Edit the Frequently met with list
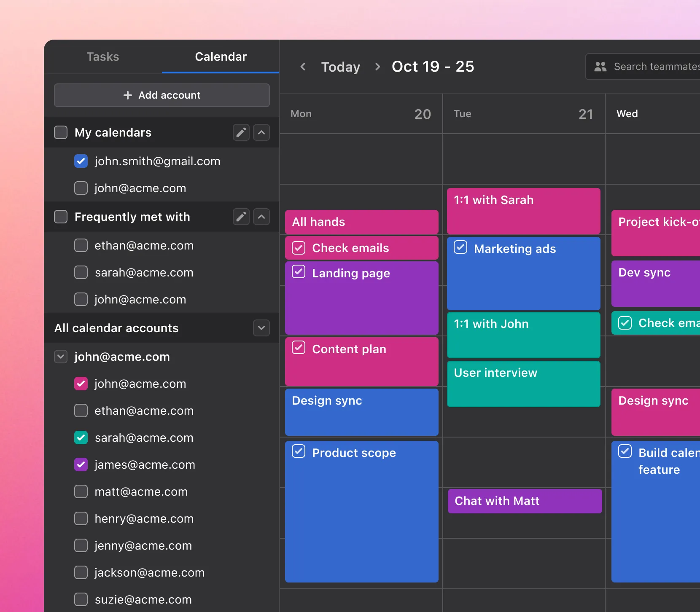The image size is (700, 612). click(x=241, y=217)
